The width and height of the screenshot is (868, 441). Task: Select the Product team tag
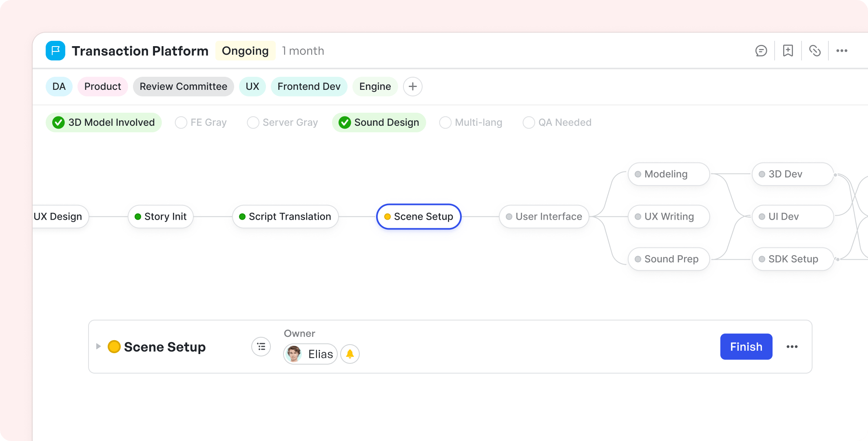103,87
